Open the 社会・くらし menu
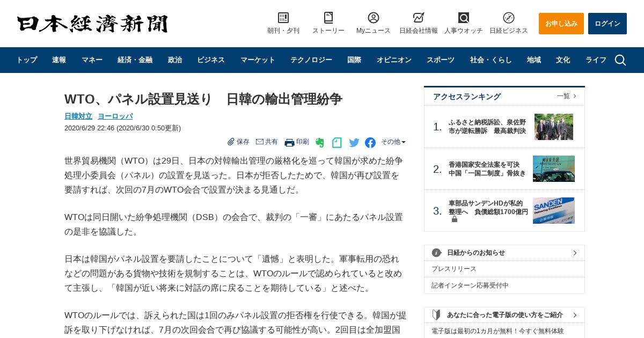Viewport: 644px width, 338px height. [x=491, y=60]
